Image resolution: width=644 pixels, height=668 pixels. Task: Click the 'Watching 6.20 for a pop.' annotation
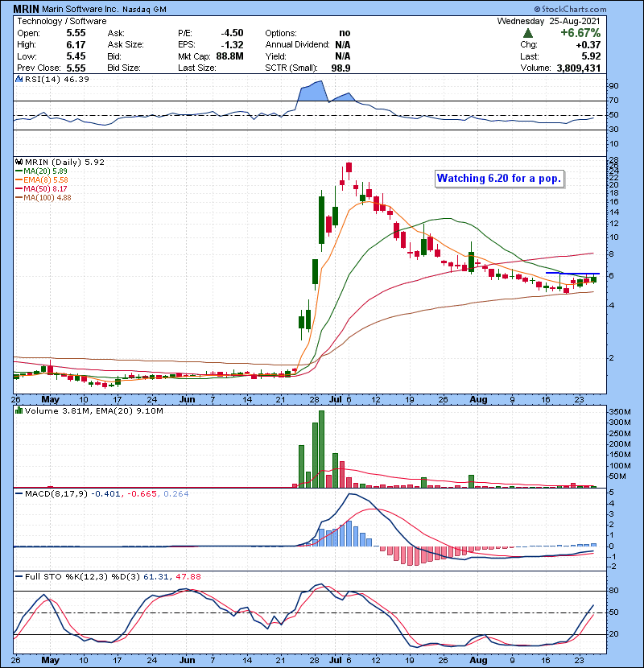(x=500, y=179)
